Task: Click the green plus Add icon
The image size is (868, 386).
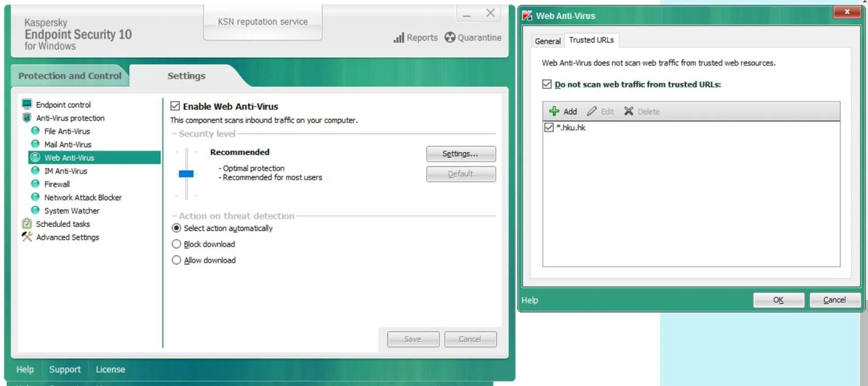Action: (x=554, y=111)
